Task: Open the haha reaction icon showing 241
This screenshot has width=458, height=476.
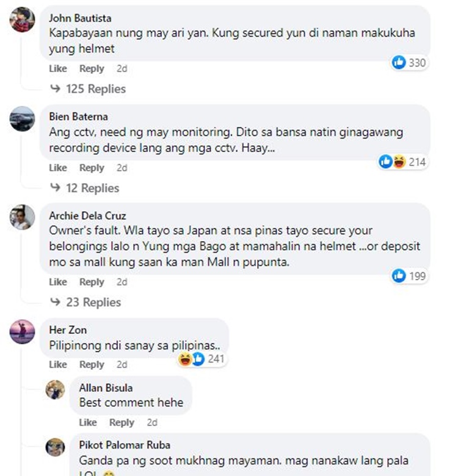Action: point(185,359)
